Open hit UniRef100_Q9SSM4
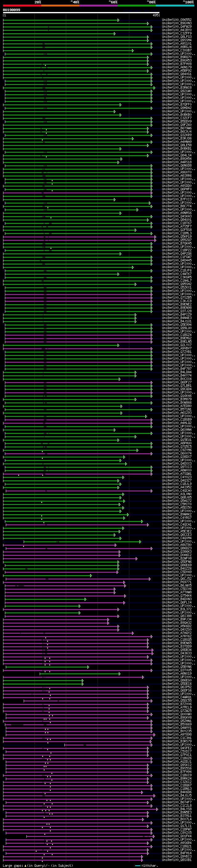This screenshot has width=197, height=868. click(177, 40)
